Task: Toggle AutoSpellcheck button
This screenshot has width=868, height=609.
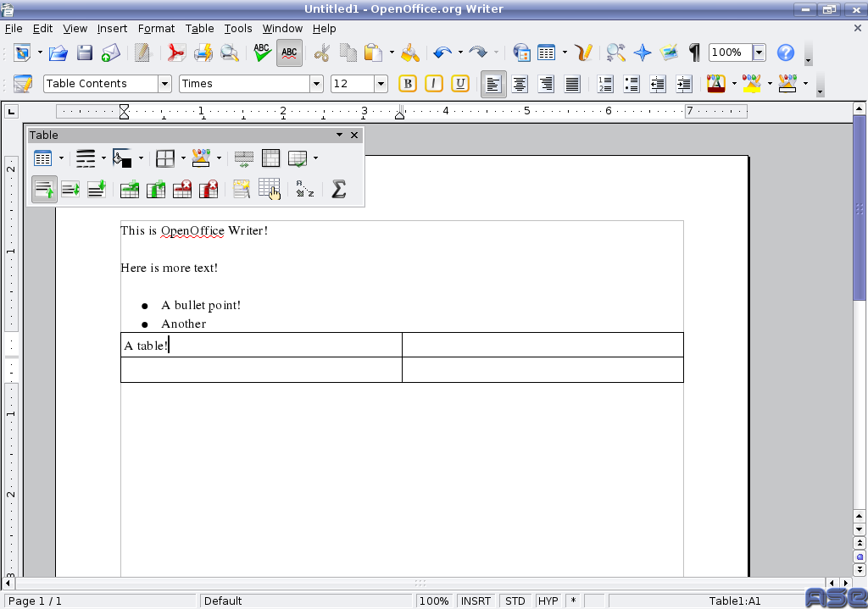Action: 289,53
